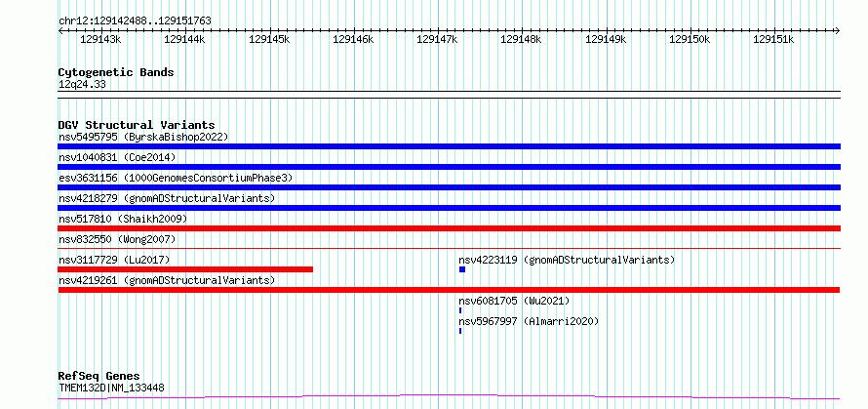This screenshot has width=868, height=409.
Task: Click the nsv517810 (Shaikh2009) label
Action: [123, 219]
